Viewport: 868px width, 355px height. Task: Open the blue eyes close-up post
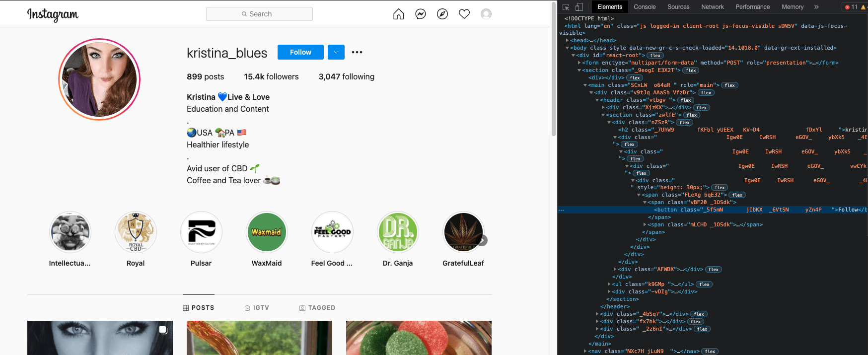tap(100, 338)
